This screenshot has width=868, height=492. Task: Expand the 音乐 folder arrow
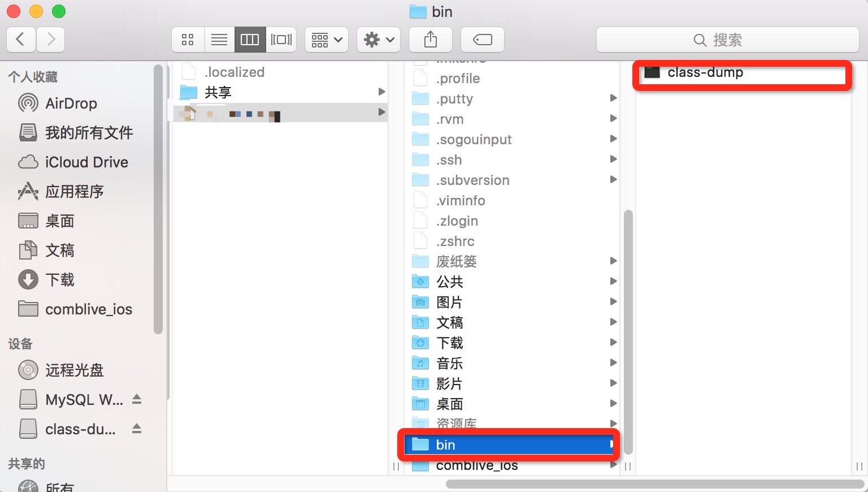point(613,363)
